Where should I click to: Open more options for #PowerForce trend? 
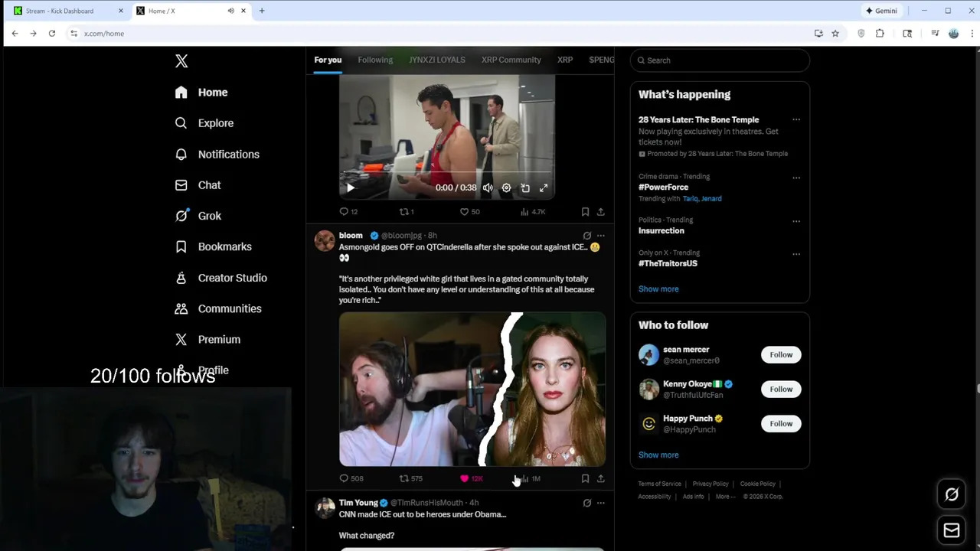pyautogui.click(x=796, y=178)
